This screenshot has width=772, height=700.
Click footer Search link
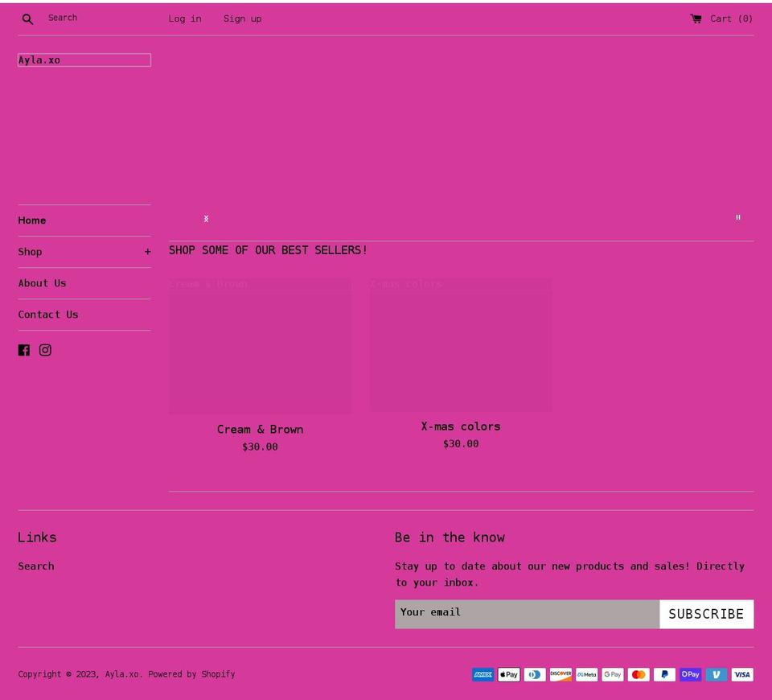(36, 566)
